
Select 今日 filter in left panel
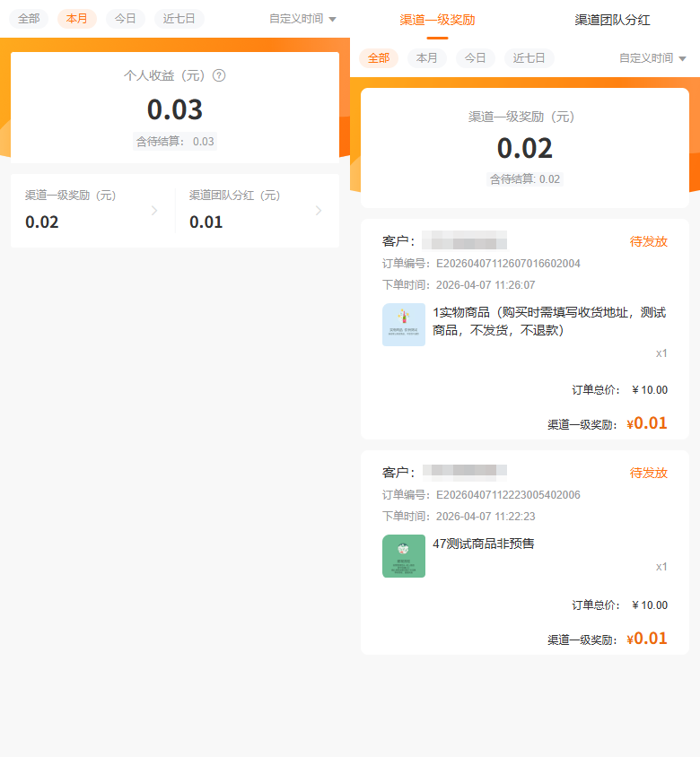point(125,18)
